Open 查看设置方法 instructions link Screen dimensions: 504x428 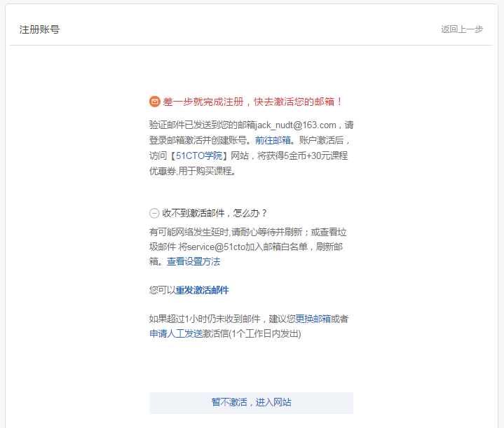[193, 261]
